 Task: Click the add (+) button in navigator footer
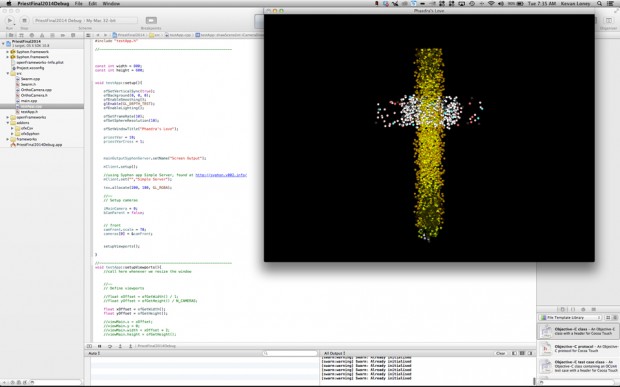click(x=5, y=382)
